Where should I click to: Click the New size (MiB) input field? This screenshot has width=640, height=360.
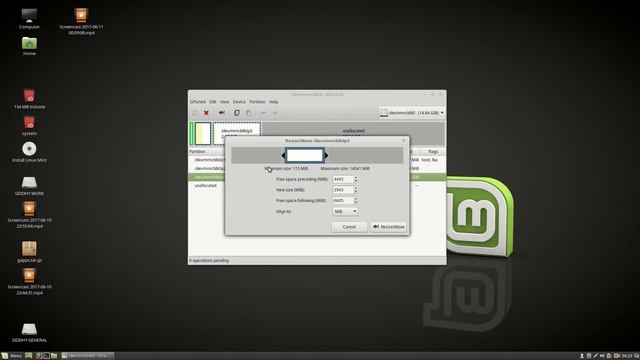(x=343, y=190)
